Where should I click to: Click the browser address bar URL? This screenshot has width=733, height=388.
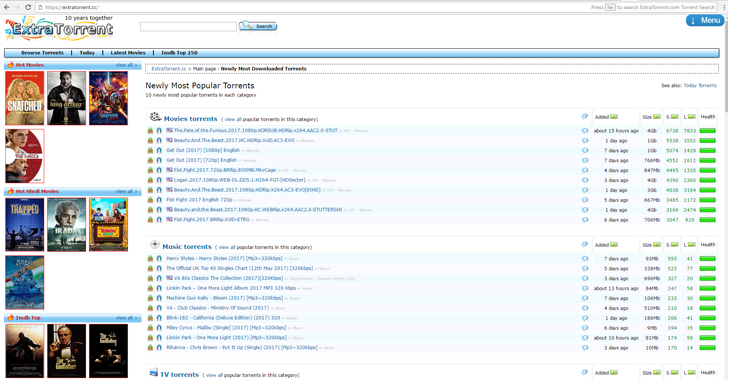[x=72, y=7]
